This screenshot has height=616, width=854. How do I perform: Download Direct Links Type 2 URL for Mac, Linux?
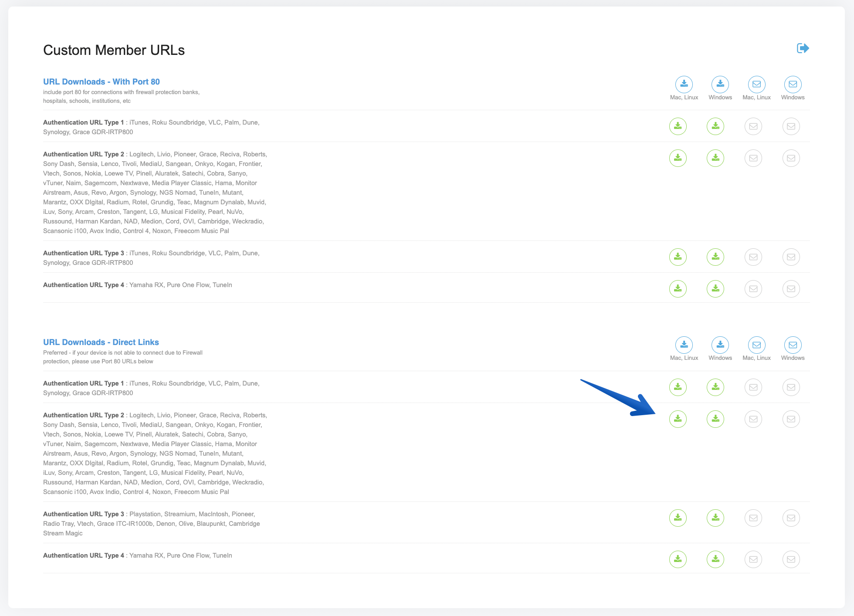point(678,419)
